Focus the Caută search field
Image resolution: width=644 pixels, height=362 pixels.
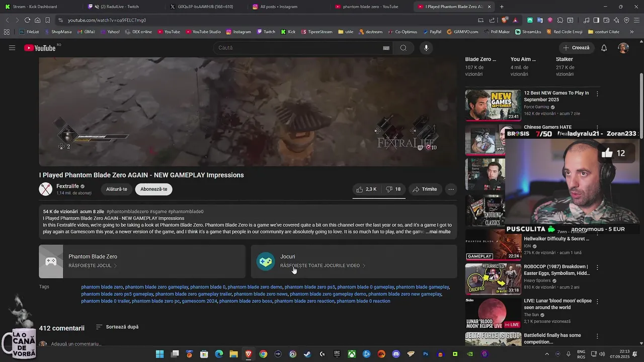299,48
